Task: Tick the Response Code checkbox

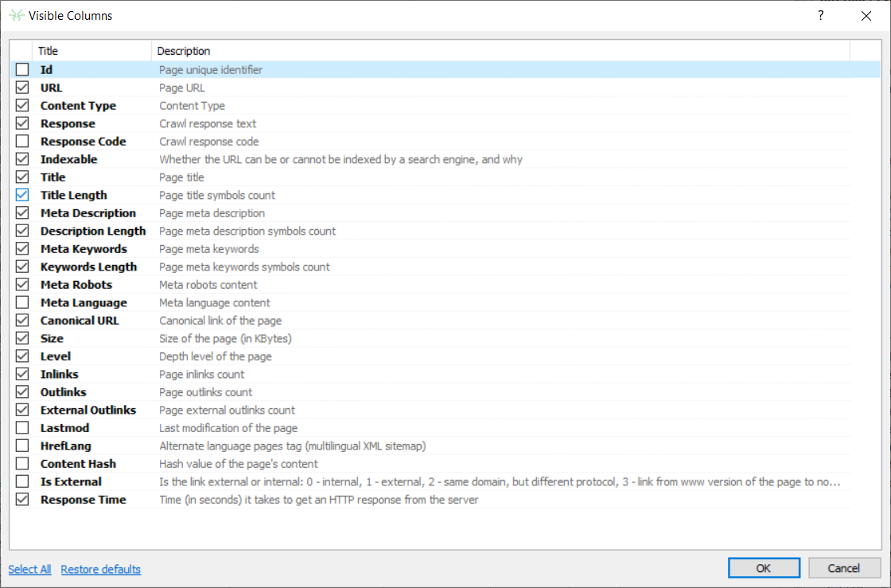Action: tap(22, 142)
